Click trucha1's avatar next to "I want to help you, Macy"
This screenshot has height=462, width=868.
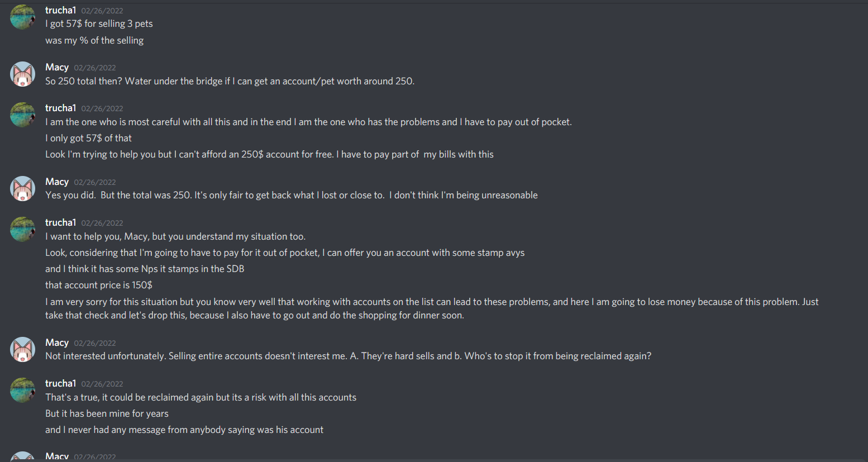coord(23,229)
